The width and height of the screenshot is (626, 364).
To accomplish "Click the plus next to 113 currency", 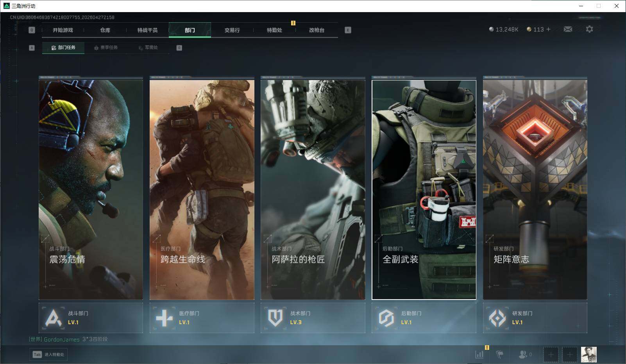I will tap(549, 29).
